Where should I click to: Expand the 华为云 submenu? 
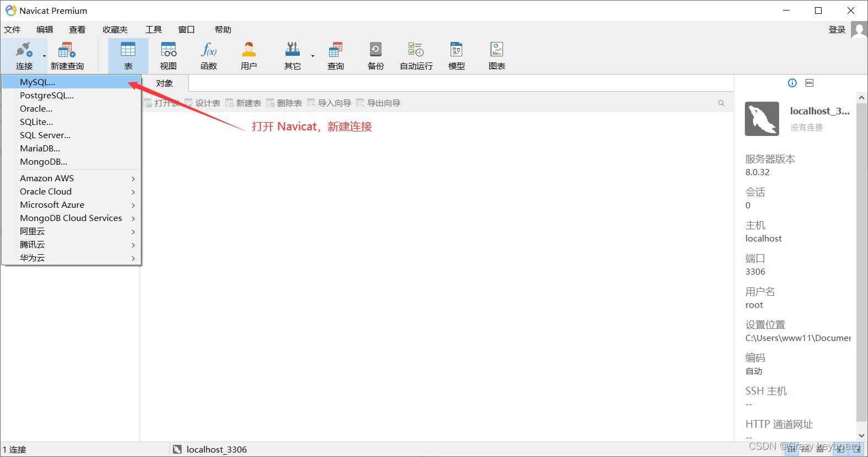pyautogui.click(x=71, y=258)
